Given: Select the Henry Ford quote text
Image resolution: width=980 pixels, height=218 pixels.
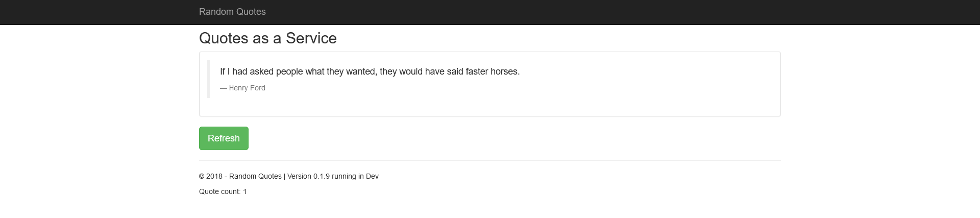Looking at the screenshot, I should pyautogui.click(x=370, y=71).
